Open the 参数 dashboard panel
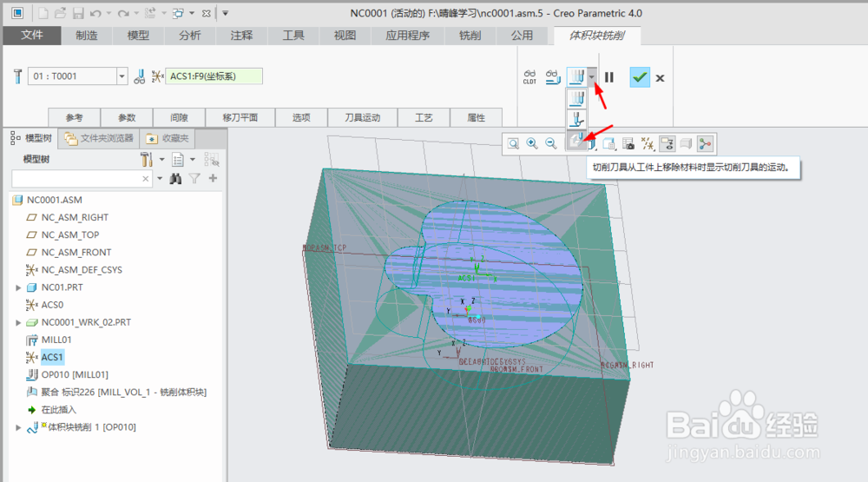This screenshot has width=868, height=482. click(x=127, y=117)
